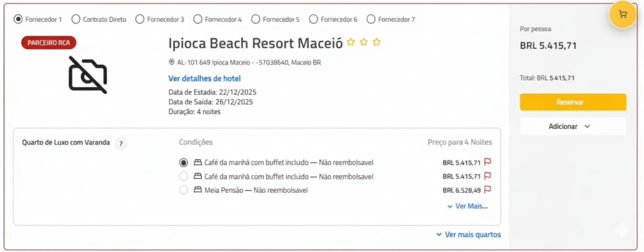Select the Fornecedor 3 radio option
Viewport: 644px width, 252px height.
140,19
